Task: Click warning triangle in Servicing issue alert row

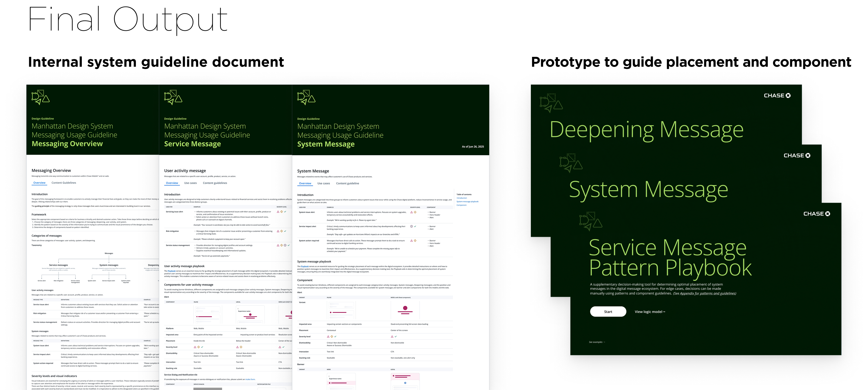Action: click(278, 212)
